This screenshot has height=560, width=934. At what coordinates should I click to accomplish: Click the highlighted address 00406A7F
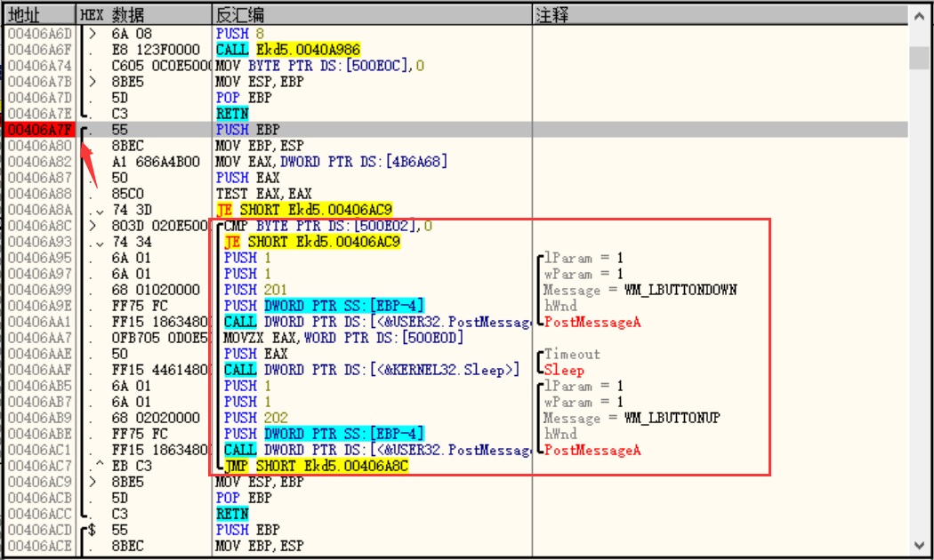coord(39,130)
